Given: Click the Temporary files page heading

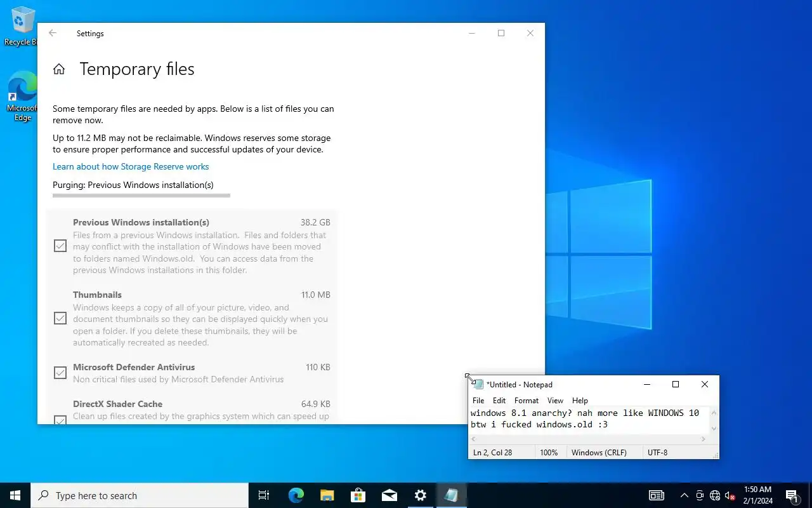Looking at the screenshot, I should [x=137, y=69].
